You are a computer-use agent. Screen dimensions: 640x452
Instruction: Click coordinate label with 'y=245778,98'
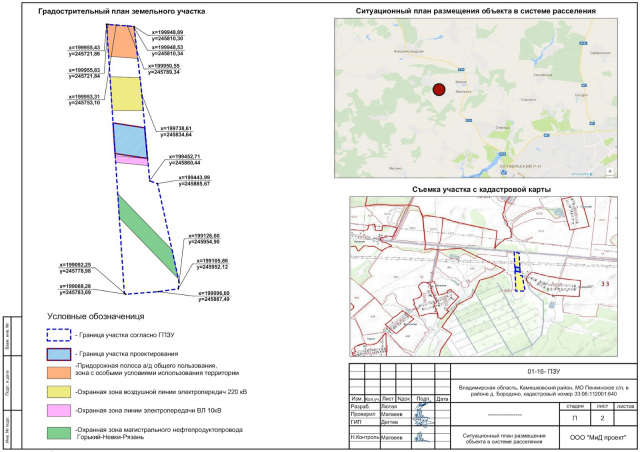[x=75, y=271]
